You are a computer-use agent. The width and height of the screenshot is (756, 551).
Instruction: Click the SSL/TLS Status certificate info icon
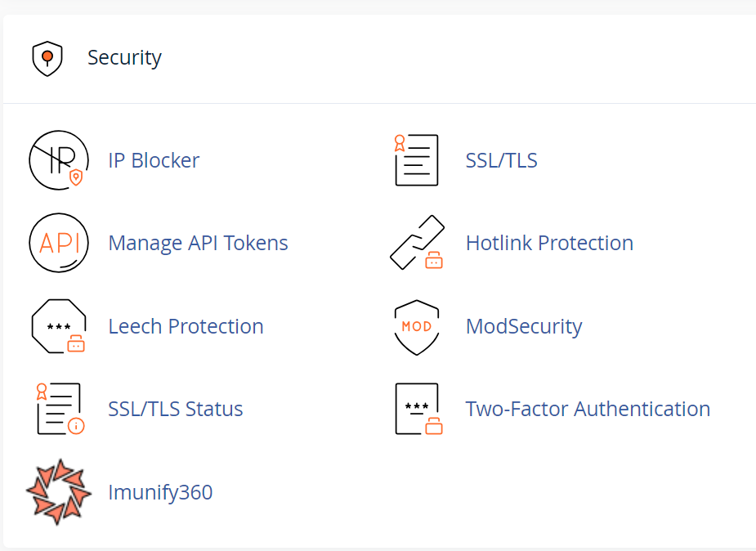[x=60, y=409]
